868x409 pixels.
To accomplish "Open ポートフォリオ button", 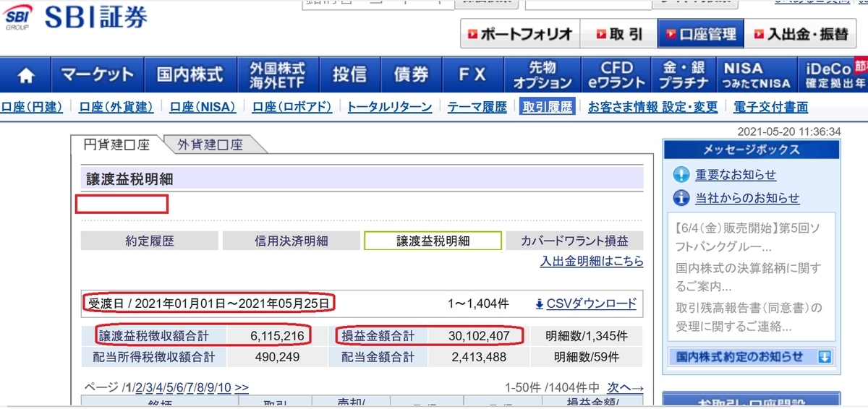I will pos(520,34).
